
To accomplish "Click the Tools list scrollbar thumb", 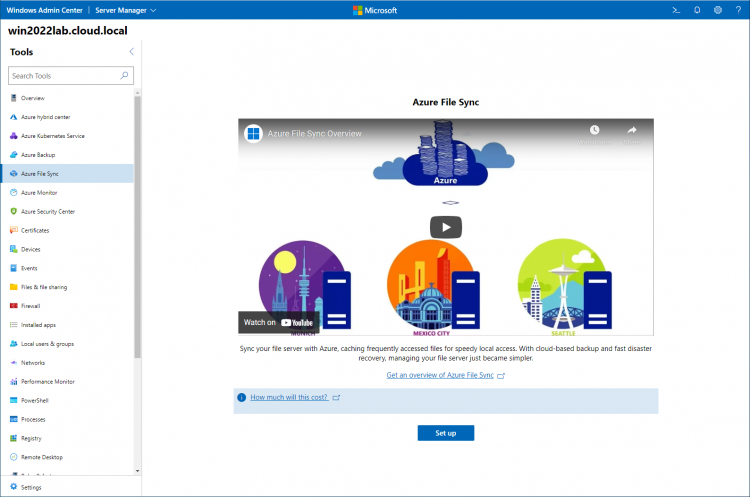I will tap(138, 227).
